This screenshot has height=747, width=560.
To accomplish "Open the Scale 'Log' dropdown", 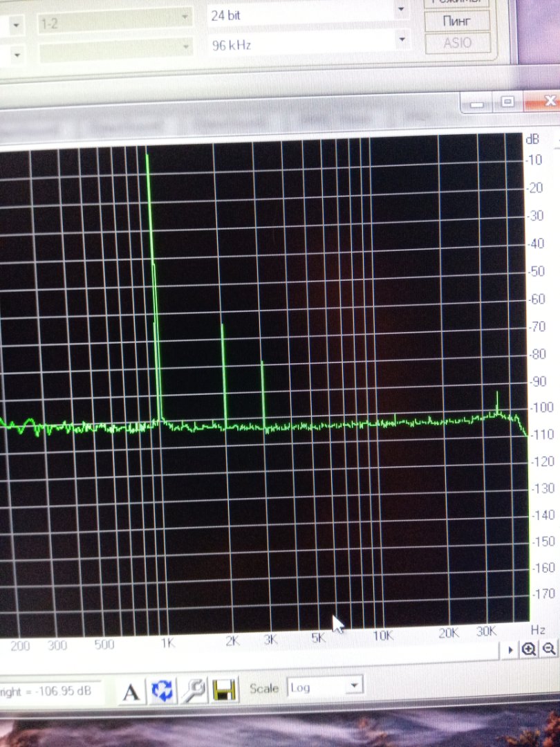I will point(354,686).
